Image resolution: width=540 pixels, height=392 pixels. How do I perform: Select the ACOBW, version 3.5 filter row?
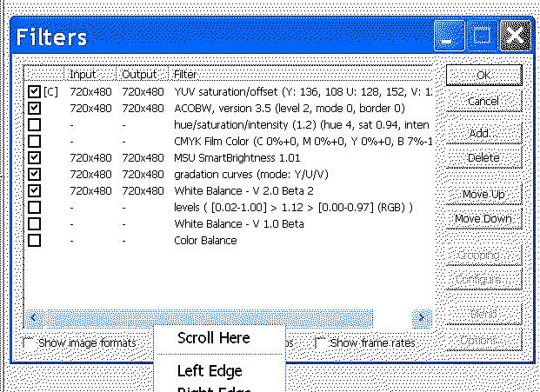[x=229, y=108]
